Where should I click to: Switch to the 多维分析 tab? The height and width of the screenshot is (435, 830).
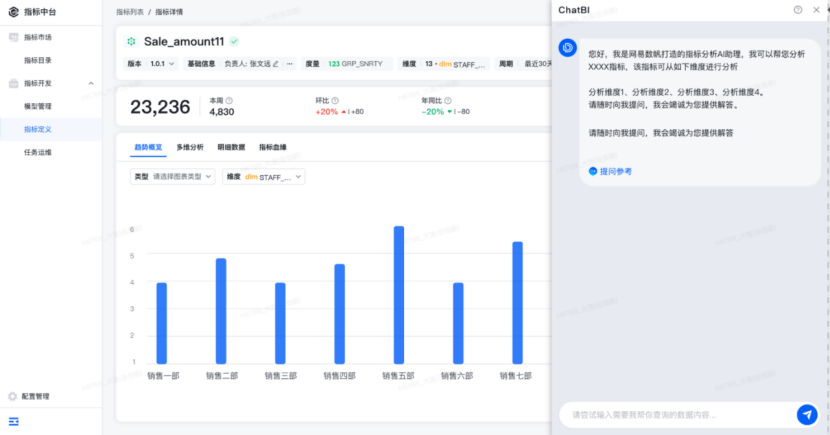190,147
